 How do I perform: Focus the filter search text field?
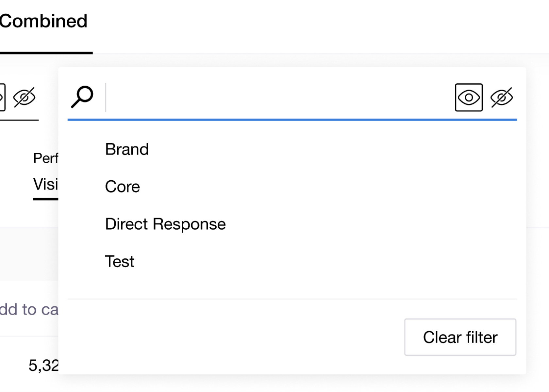[278, 97]
